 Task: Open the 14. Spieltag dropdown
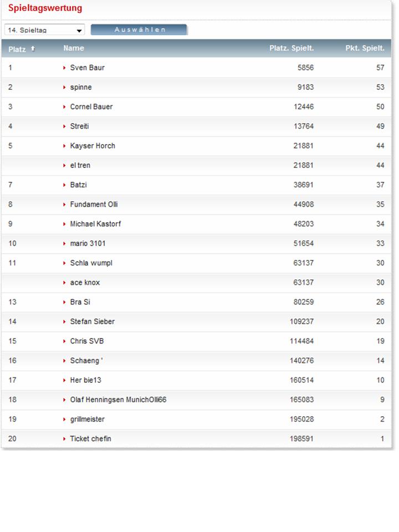coord(44,30)
